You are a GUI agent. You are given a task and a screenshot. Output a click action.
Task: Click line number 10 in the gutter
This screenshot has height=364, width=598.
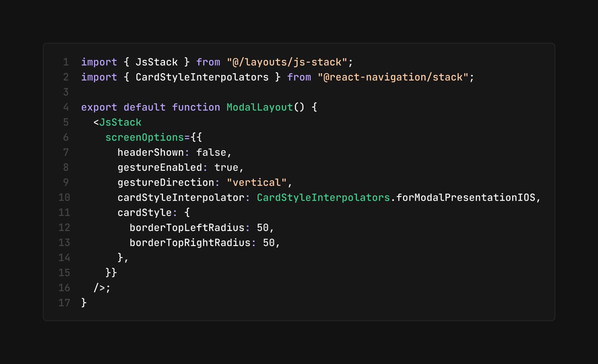[64, 197]
